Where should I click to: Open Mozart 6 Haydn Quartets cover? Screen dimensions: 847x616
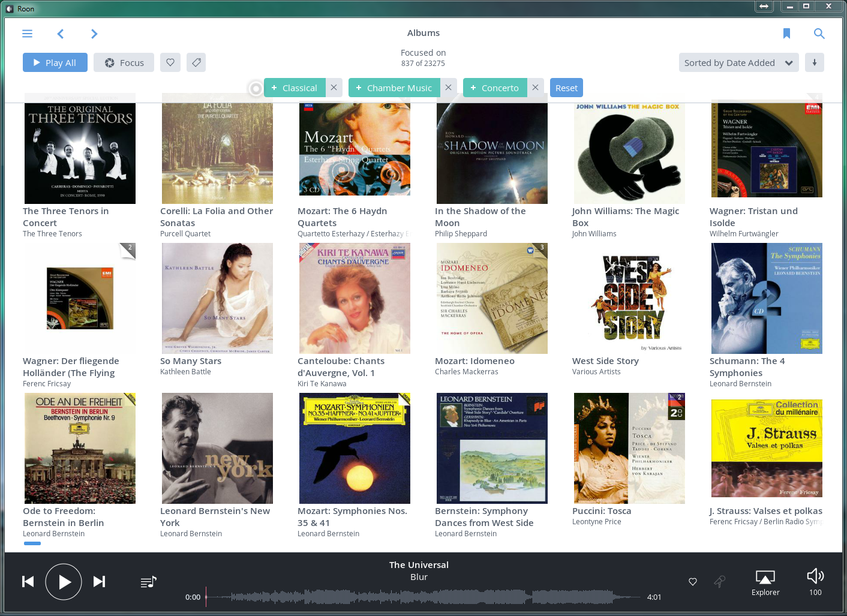click(x=355, y=148)
